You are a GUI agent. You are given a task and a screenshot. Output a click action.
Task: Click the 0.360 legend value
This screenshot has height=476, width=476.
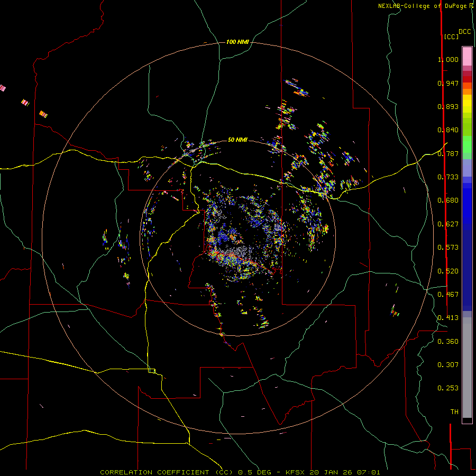coord(448,342)
